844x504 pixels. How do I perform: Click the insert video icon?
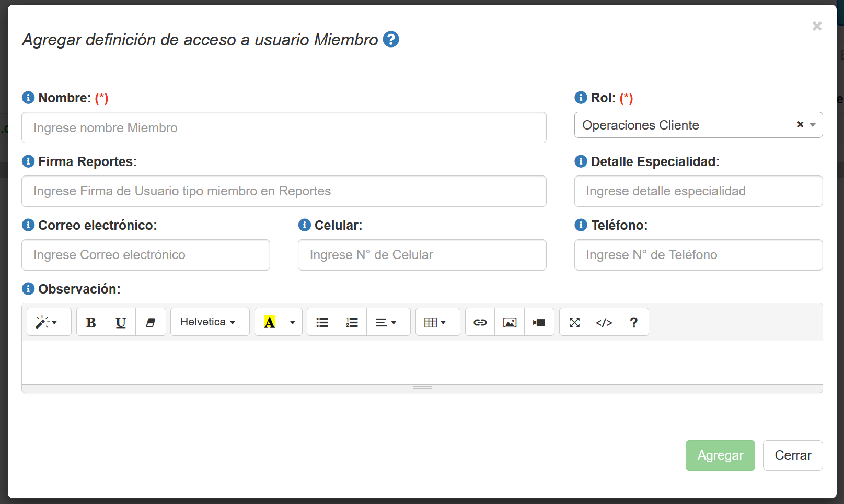539,322
